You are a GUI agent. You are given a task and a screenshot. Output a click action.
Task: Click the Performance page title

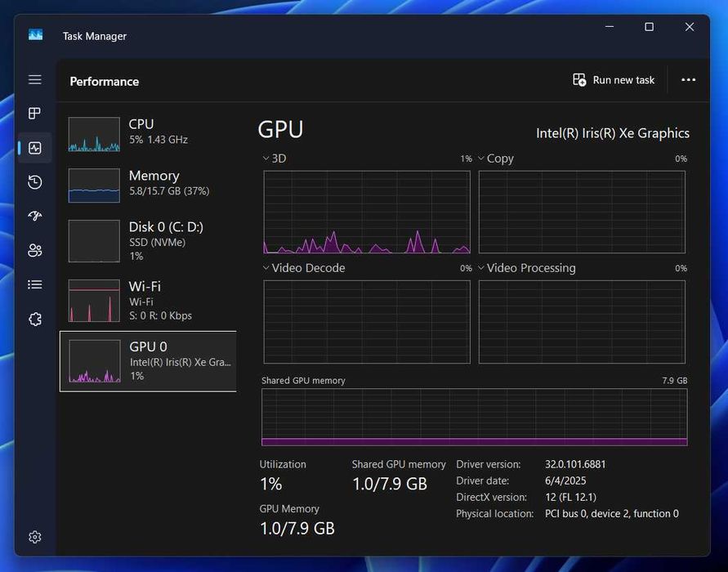(104, 82)
